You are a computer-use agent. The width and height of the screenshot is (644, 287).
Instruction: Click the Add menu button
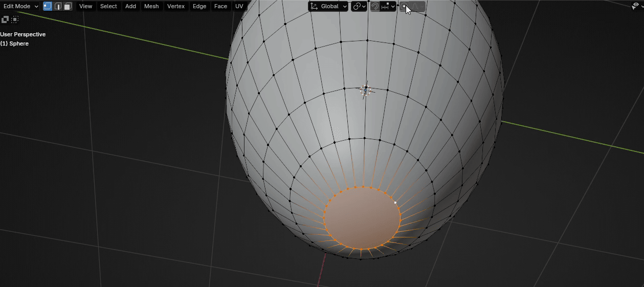point(130,6)
